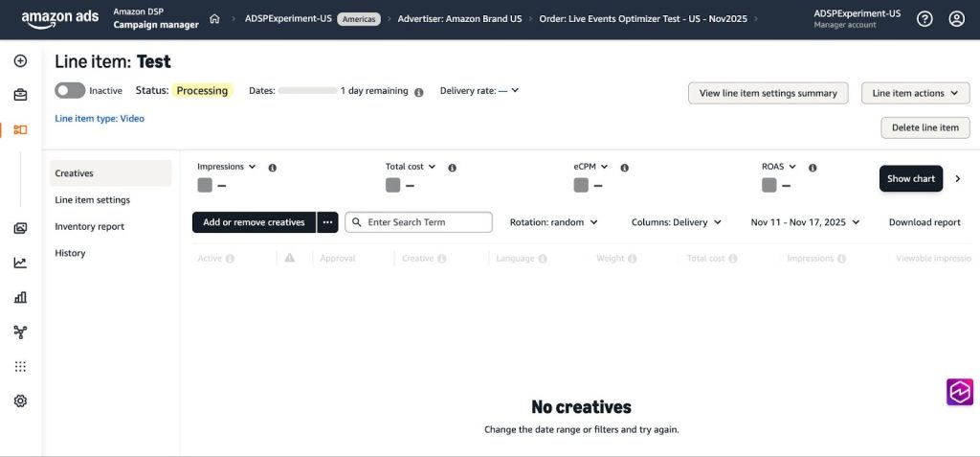
Task: Click info icon in Total cost column header
Action: [x=732, y=259]
